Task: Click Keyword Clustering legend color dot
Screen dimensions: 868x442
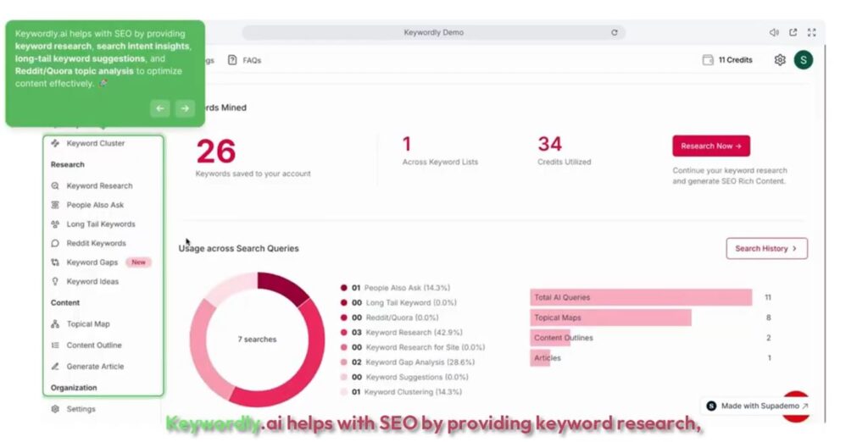Action: click(344, 392)
